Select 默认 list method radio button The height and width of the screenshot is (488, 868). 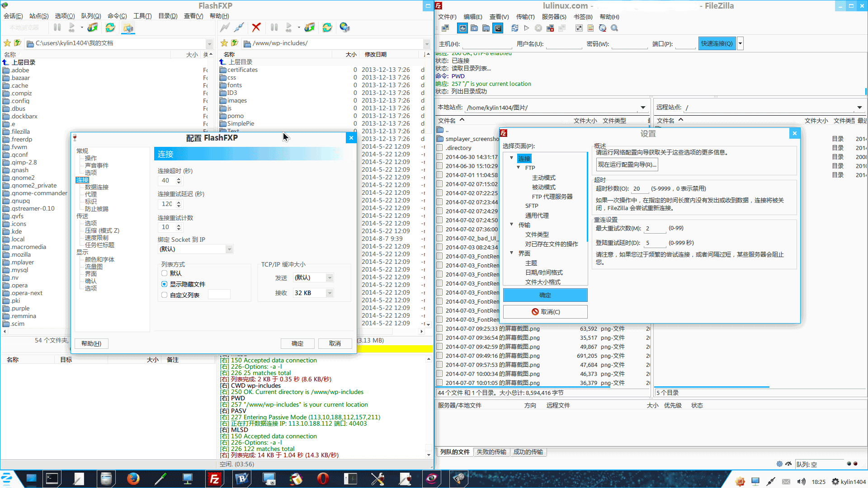point(165,273)
